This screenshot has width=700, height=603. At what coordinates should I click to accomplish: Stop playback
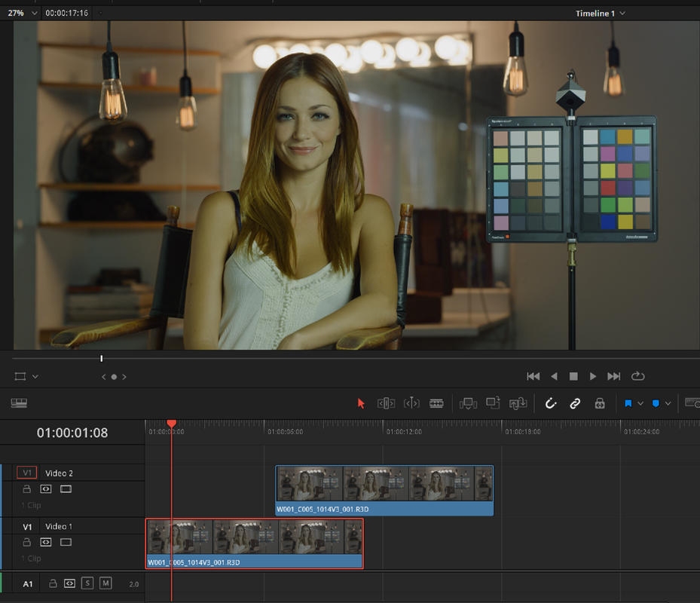(573, 377)
